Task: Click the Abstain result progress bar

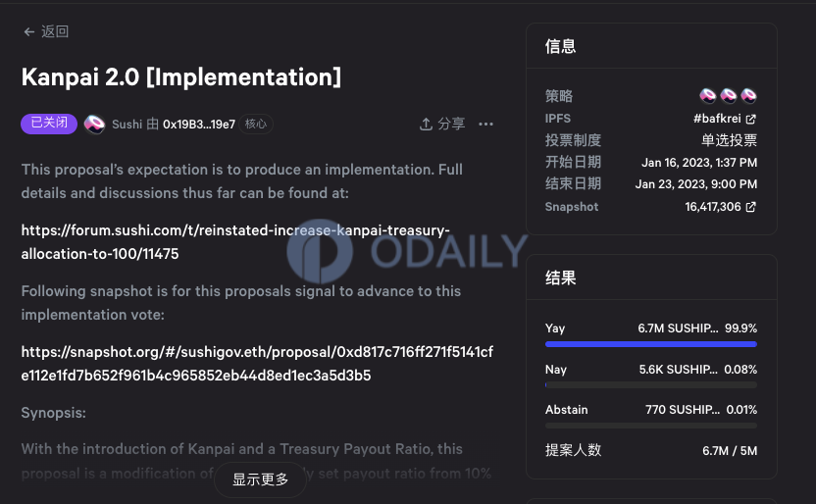Action: (x=651, y=426)
